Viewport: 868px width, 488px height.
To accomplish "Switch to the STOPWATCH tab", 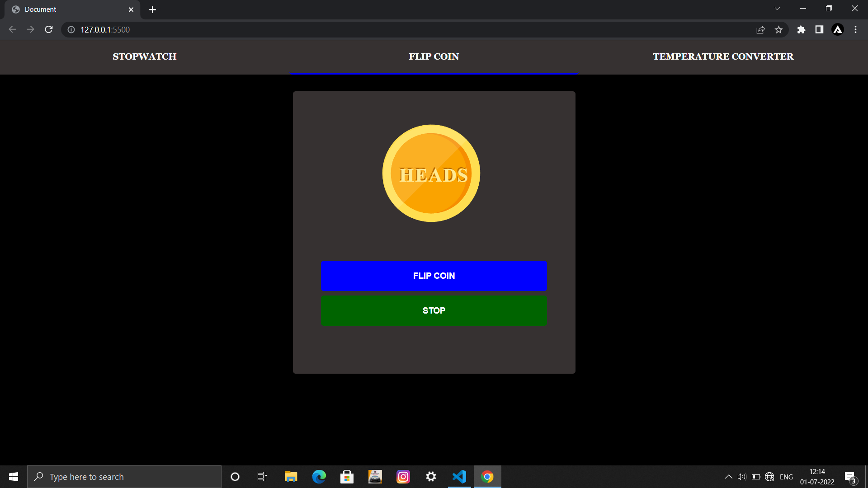I will (x=145, y=56).
